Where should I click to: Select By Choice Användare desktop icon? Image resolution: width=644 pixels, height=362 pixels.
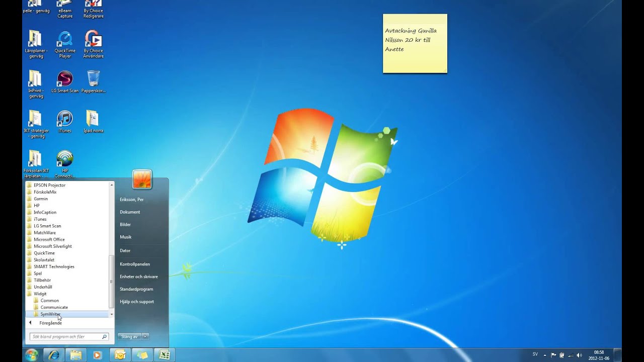[x=94, y=45]
